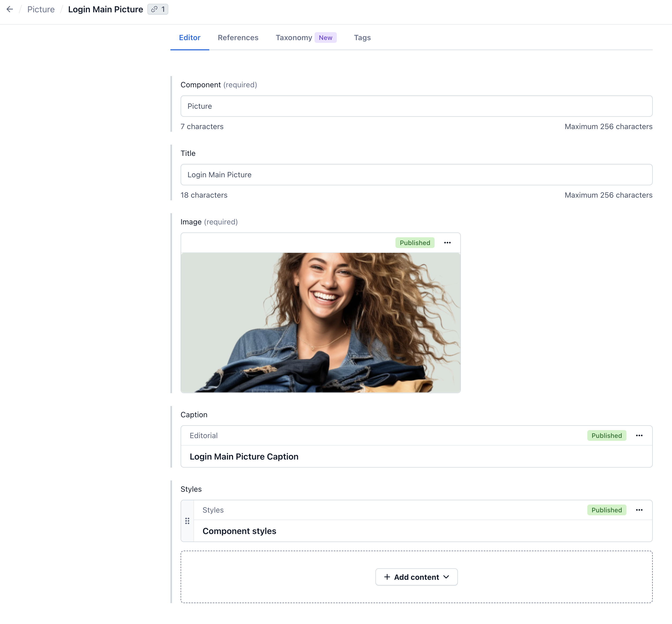
Task: Click the back arrow icon
Action: click(10, 9)
